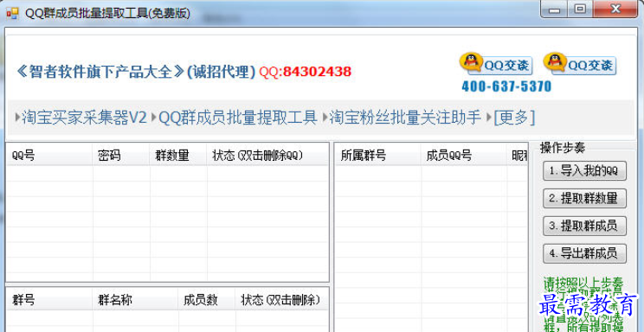Sort by the QQ号 column header
The width and height of the screenshot is (644, 332).
[49, 156]
